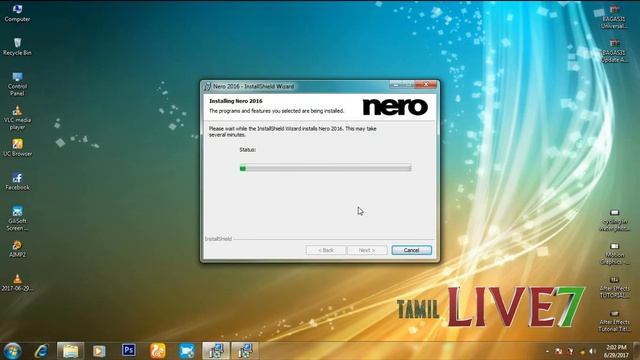Click the nero logo in installer
The width and height of the screenshot is (640, 360).
click(x=395, y=107)
